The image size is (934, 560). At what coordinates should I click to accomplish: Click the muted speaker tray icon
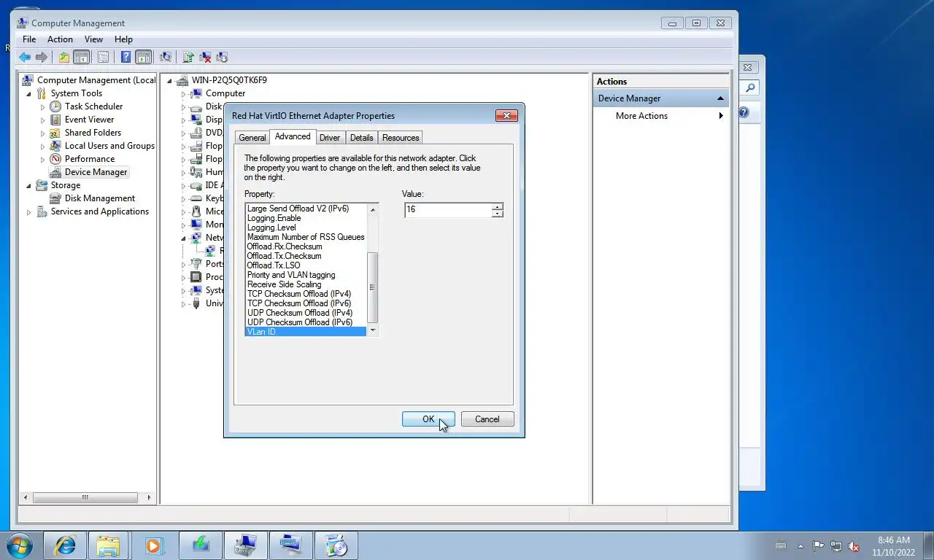tap(853, 546)
